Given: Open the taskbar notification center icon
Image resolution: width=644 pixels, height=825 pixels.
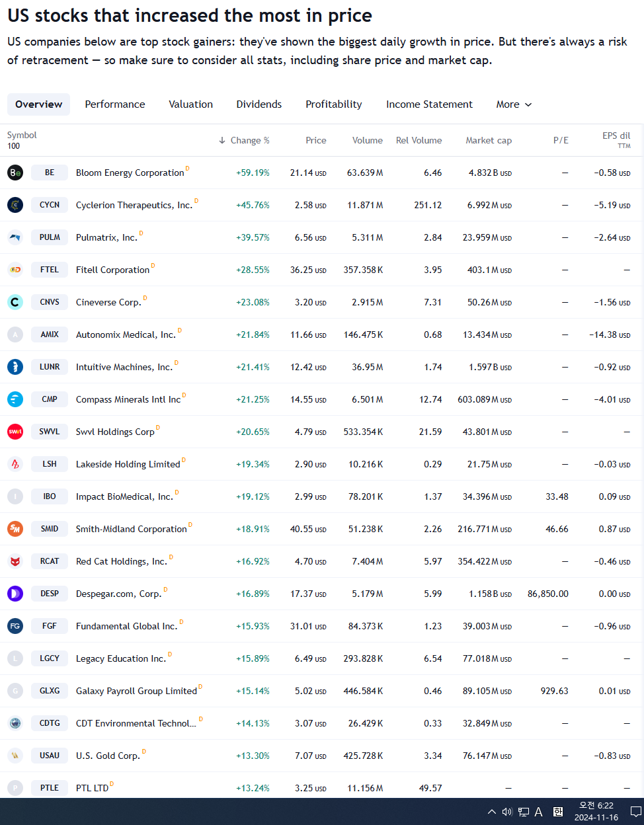Looking at the screenshot, I should coord(635,812).
